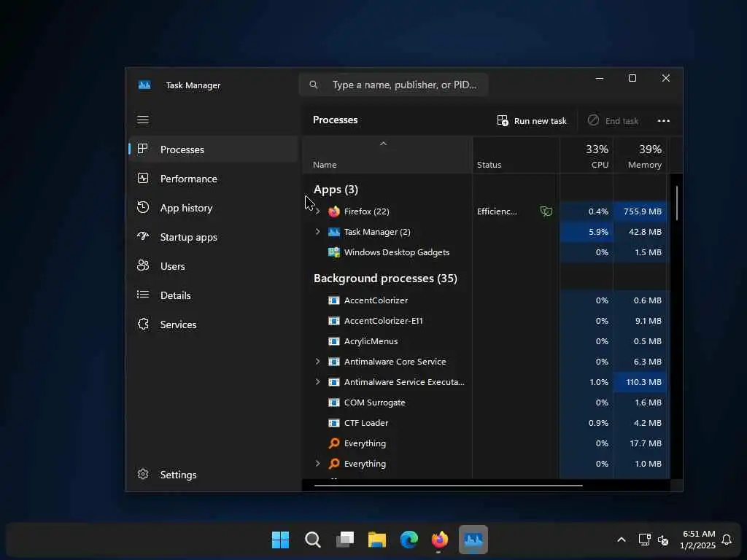This screenshot has width=747, height=560.
Task: Collapse the column header chevron above Name
Action: [x=383, y=144]
